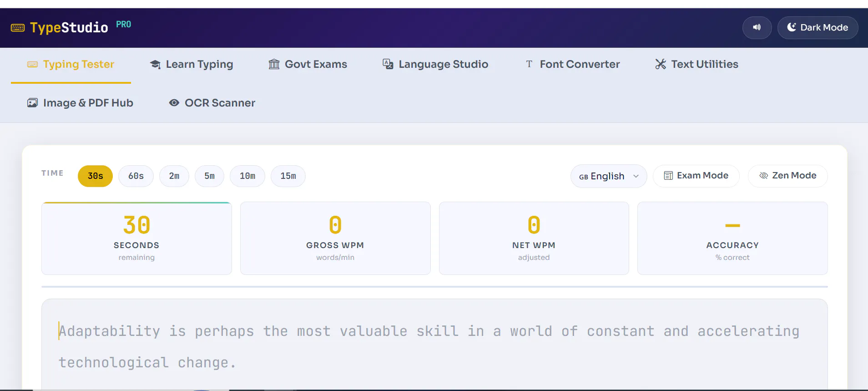Image resolution: width=868 pixels, height=391 pixels.
Task: Switch to the Learn Typing tab
Action: click(x=192, y=64)
